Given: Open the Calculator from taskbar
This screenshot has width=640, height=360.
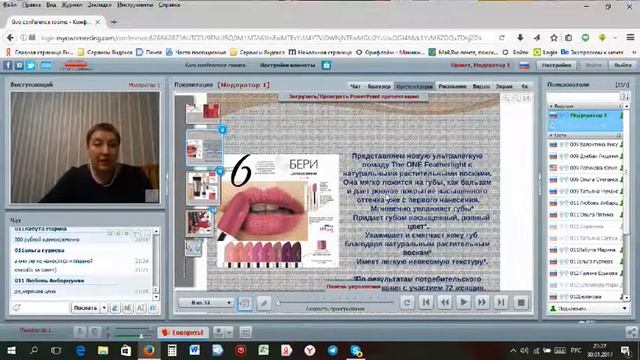Looking at the screenshot, I should (172, 351).
